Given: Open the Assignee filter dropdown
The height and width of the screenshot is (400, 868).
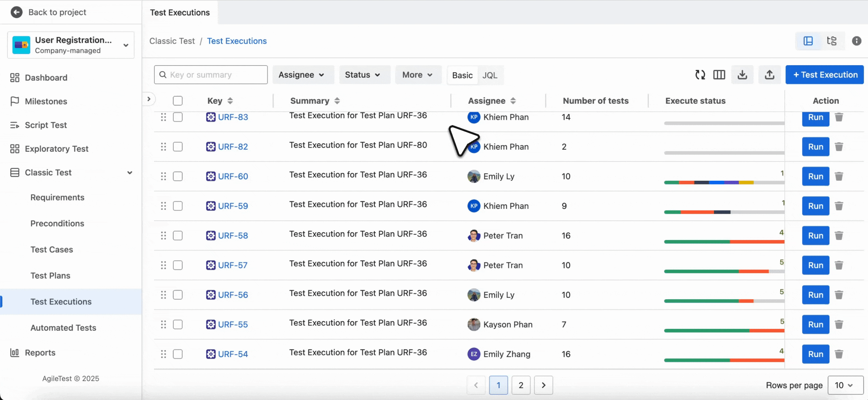Looking at the screenshot, I should 303,74.
